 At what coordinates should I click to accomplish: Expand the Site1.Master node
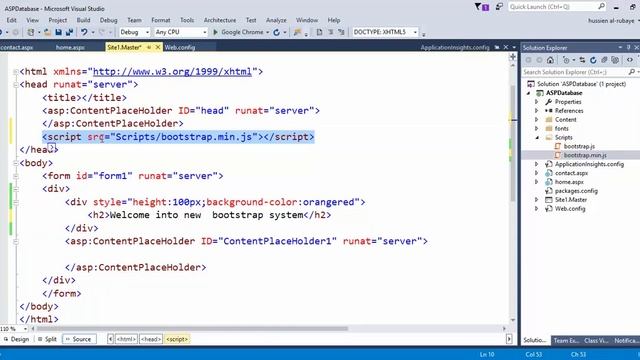pyautogui.click(x=537, y=200)
